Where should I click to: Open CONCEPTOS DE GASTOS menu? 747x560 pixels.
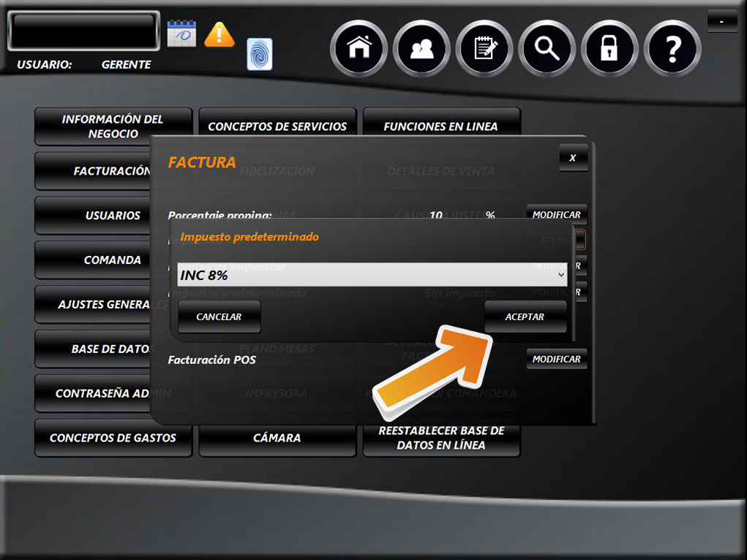point(113,438)
